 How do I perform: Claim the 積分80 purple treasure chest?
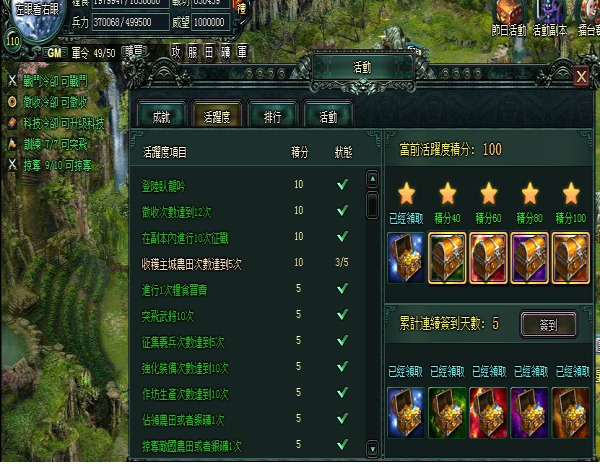529,258
